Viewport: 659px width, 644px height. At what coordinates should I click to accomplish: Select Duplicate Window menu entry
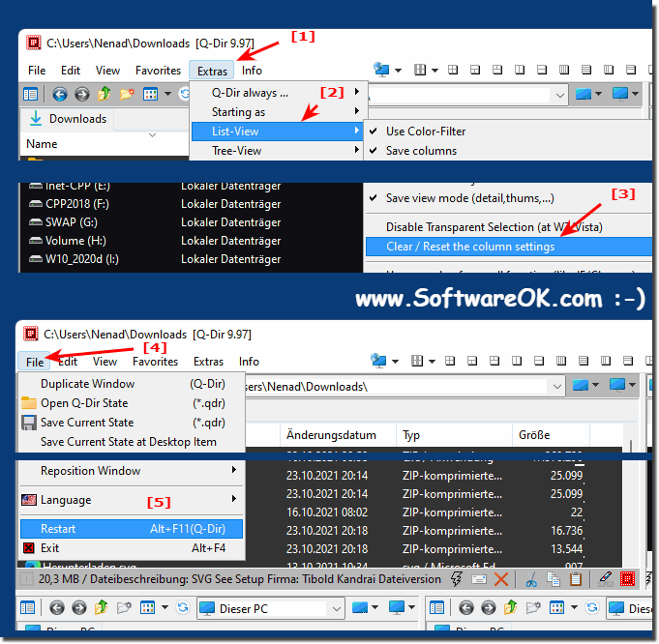coord(132,384)
